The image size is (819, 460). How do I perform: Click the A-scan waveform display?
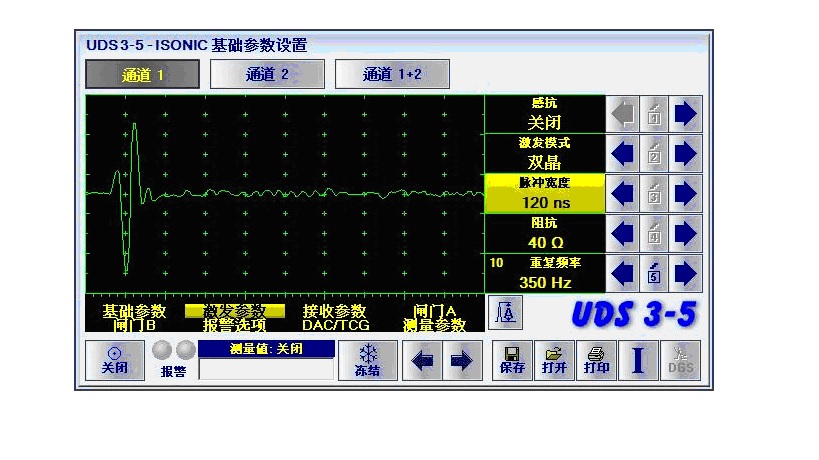coord(285,194)
